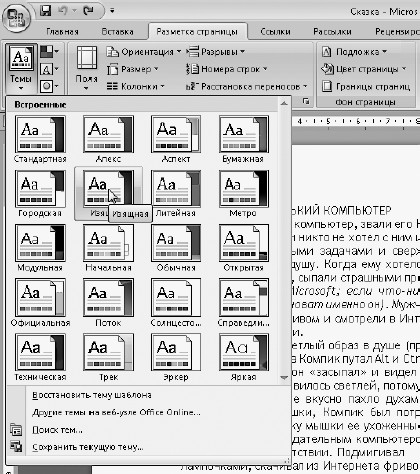
Task: Switch to the Ссылки tab
Action: click(275, 32)
